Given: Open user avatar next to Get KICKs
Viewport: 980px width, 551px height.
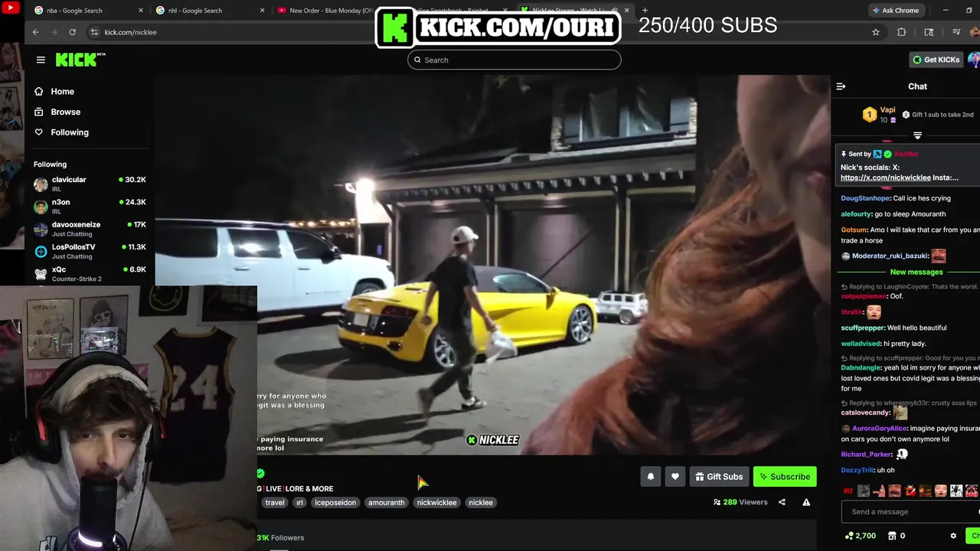Looking at the screenshot, I should [x=974, y=60].
